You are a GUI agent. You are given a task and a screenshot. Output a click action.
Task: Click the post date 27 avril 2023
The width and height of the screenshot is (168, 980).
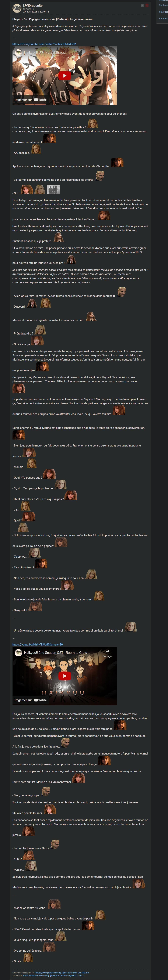[x=36, y=12]
